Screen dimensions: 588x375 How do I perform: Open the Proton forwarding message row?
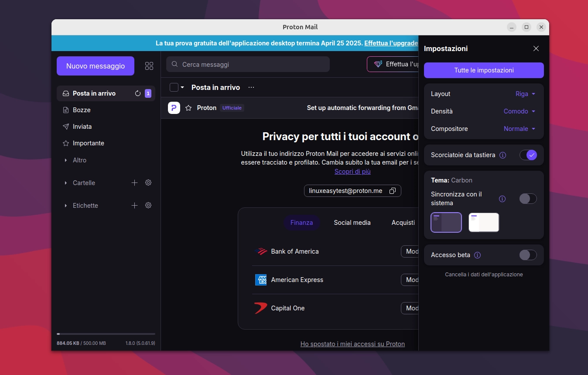290,108
